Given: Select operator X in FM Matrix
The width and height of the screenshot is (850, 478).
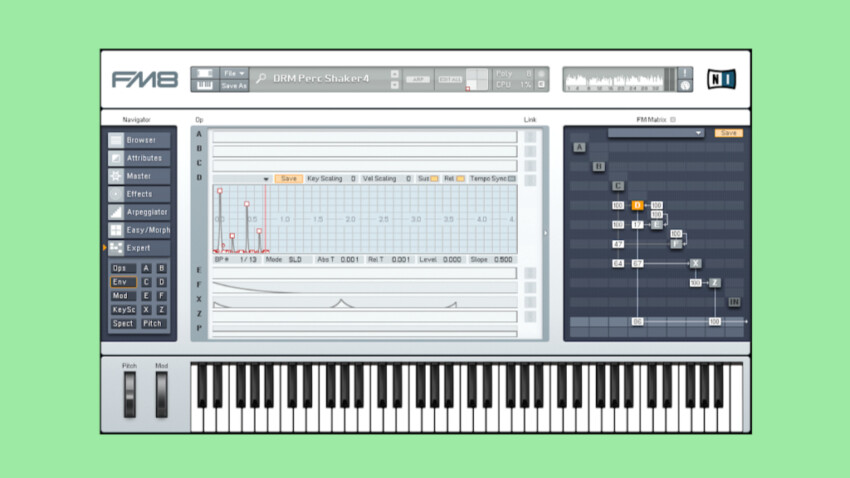Looking at the screenshot, I should click(x=696, y=263).
